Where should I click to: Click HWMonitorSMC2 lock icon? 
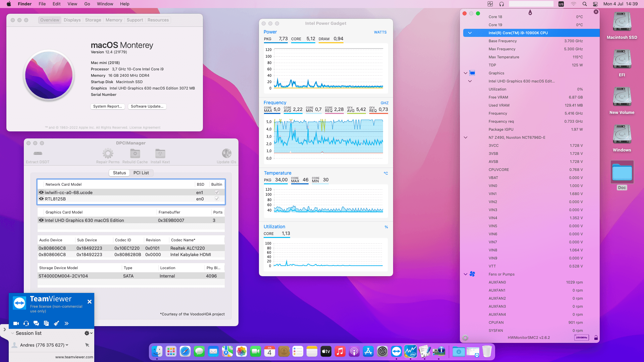[x=596, y=338]
